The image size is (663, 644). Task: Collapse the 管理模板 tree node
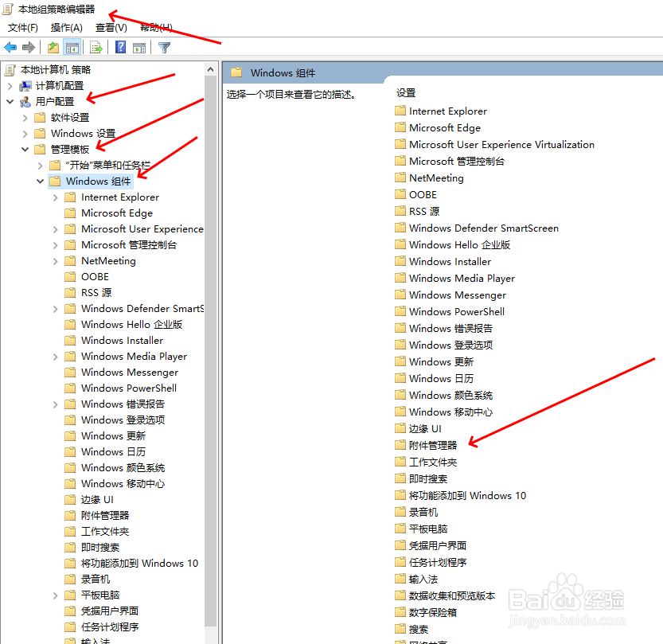[x=25, y=149]
